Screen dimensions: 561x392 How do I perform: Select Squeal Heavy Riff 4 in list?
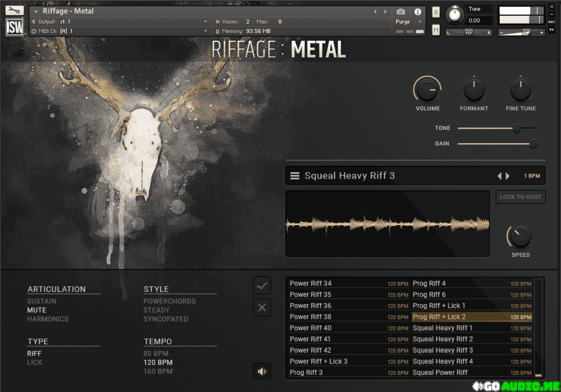[443, 361]
